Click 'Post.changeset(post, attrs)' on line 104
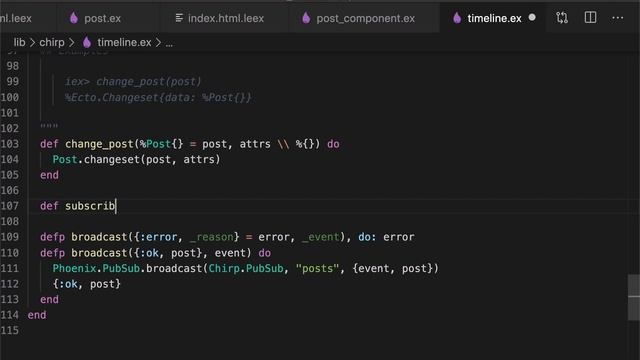The height and width of the screenshot is (360, 640). click(136, 160)
